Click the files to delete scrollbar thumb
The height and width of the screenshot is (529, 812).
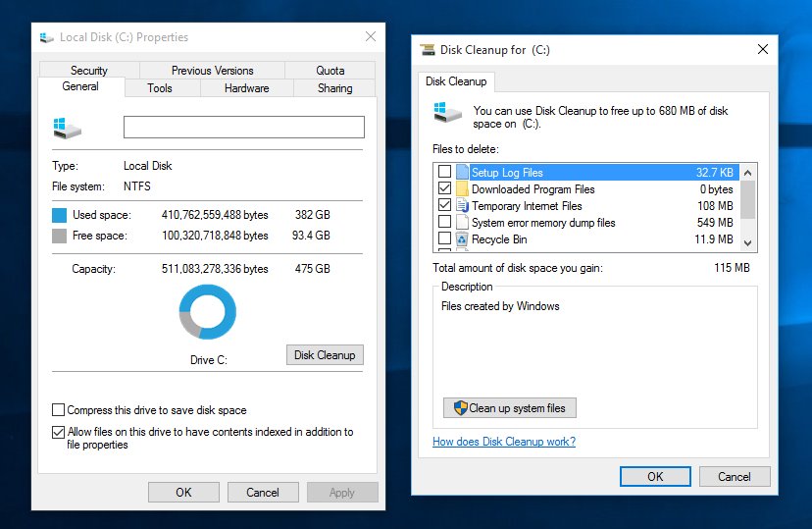[x=748, y=199]
